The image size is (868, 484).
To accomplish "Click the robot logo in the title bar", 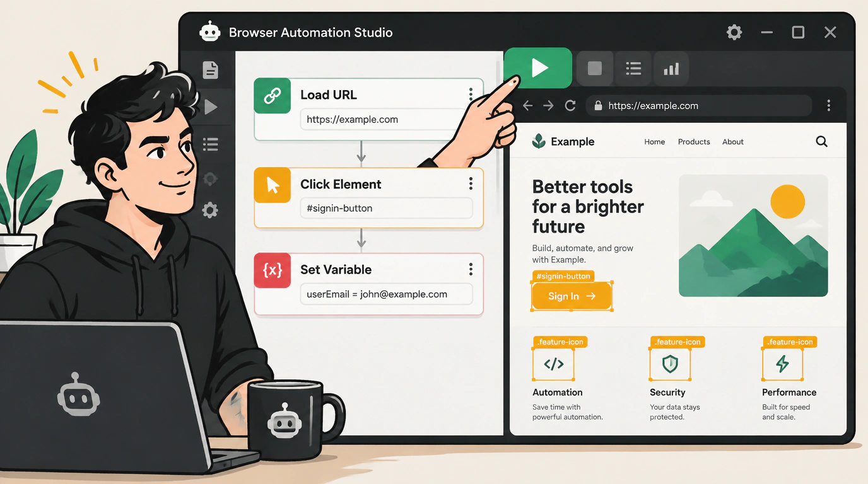I will coord(209,32).
